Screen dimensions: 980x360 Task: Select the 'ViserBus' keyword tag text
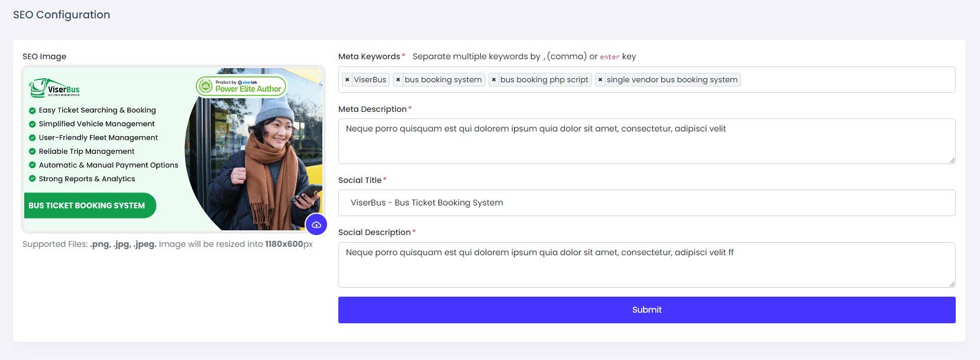(x=370, y=80)
